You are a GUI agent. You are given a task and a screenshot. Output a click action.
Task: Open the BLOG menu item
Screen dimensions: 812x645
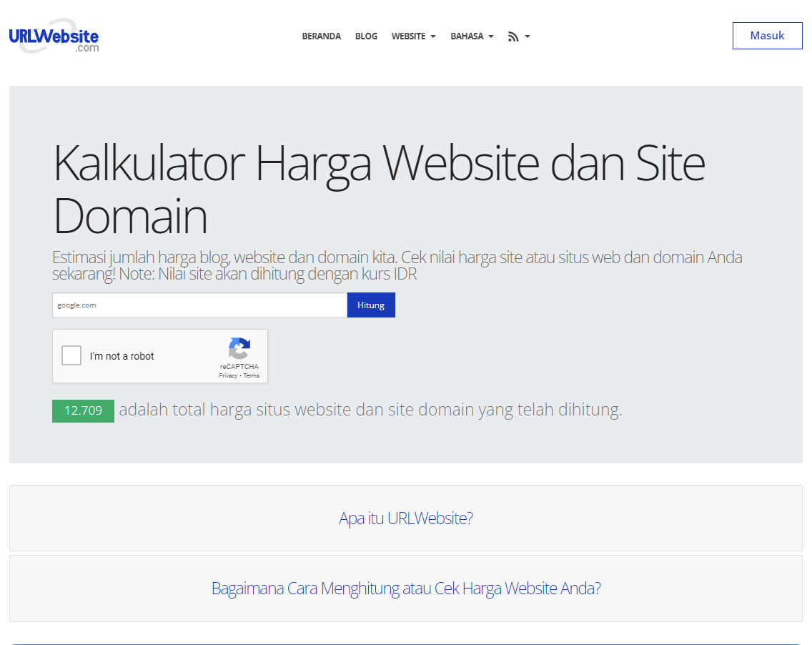pos(366,36)
